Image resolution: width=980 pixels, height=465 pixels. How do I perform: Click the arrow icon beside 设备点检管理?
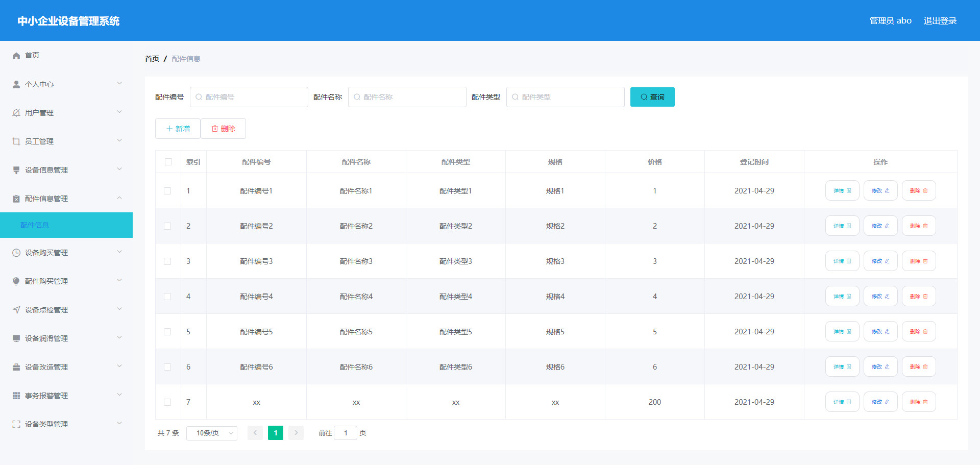pyautogui.click(x=16, y=310)
